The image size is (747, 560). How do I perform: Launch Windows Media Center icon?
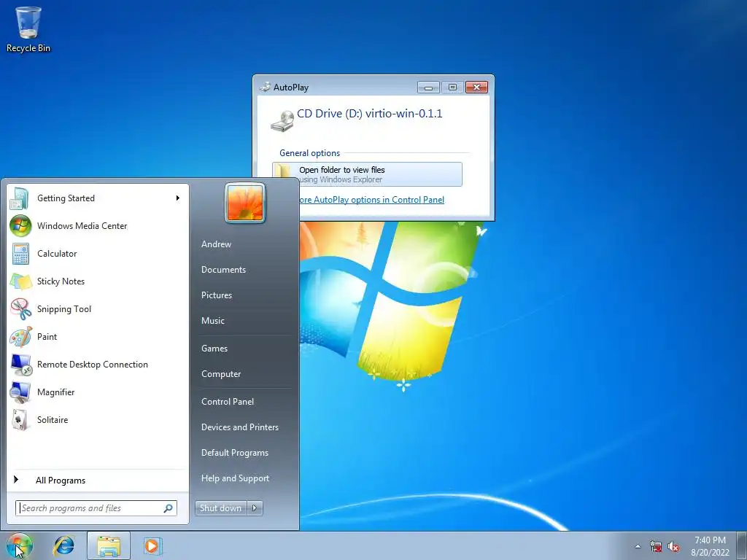tap(20, 226)
